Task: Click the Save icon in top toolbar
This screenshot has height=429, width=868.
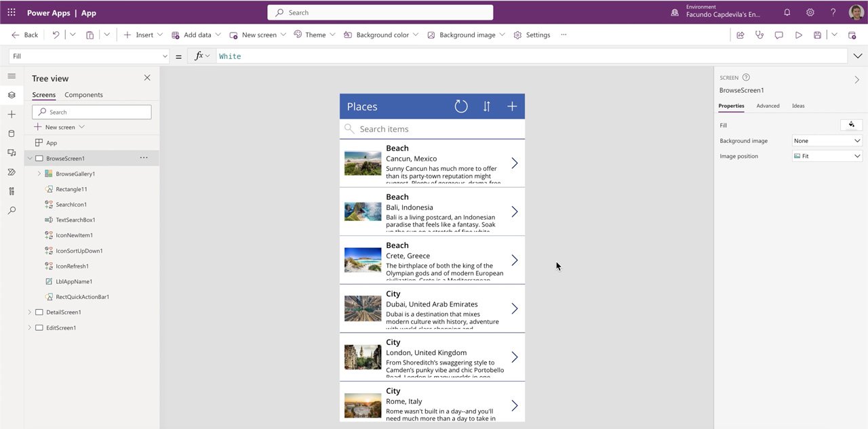Action: tap(817, 35)
